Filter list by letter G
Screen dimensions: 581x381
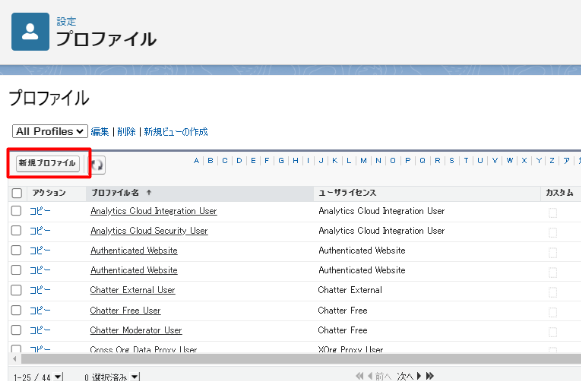pyautogui.click(x=281, y=160)
